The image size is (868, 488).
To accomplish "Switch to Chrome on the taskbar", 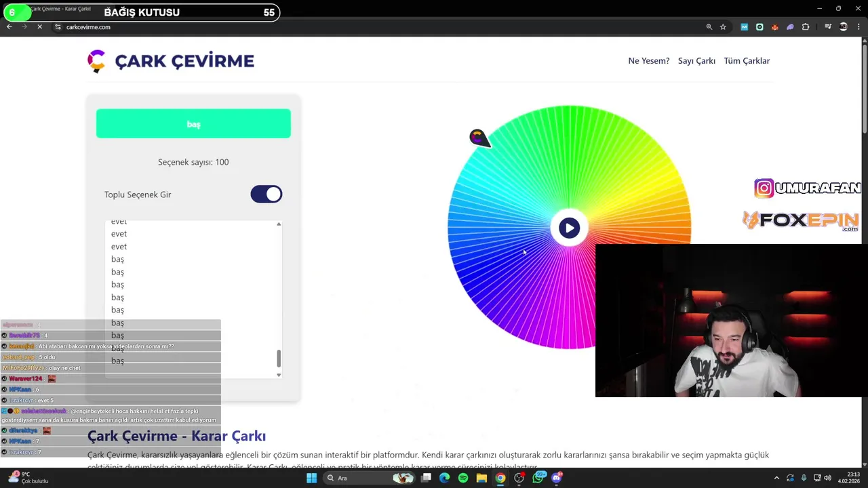I will click(x=500, y=478).
